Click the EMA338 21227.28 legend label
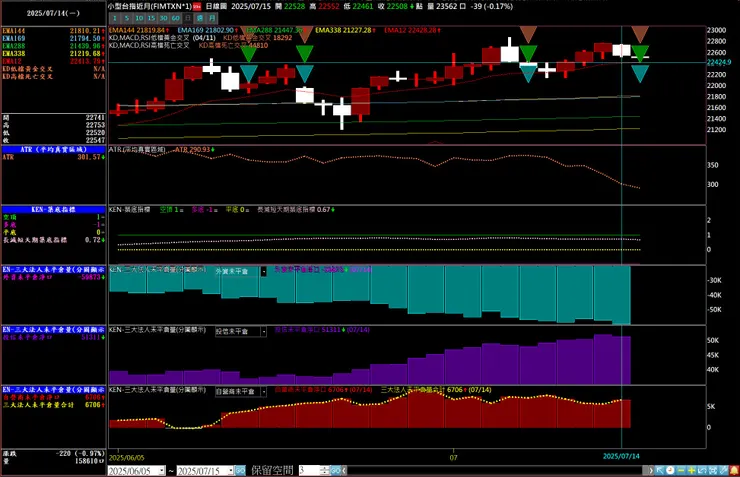 [345, 30]
